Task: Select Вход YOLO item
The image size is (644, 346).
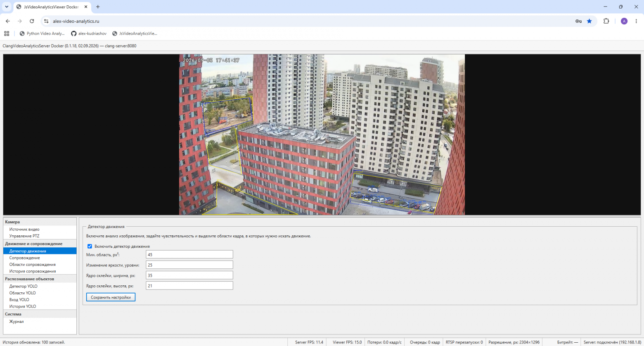Action: 40,300
